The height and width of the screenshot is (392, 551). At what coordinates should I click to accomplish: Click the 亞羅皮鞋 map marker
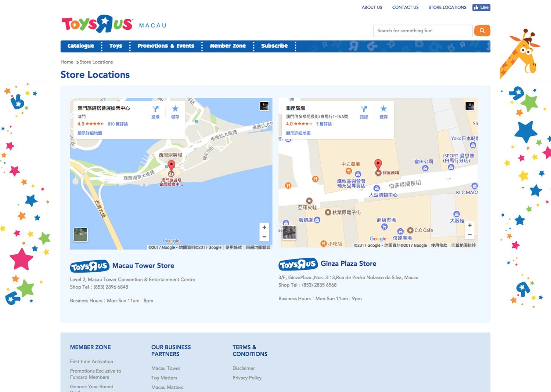pyautogui.click(x=309, y=200)
